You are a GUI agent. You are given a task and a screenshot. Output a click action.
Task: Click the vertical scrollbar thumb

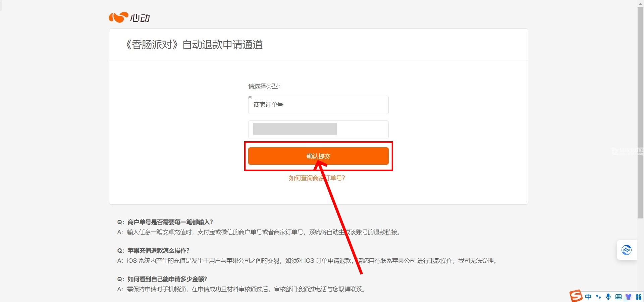[x=640, y=112]
